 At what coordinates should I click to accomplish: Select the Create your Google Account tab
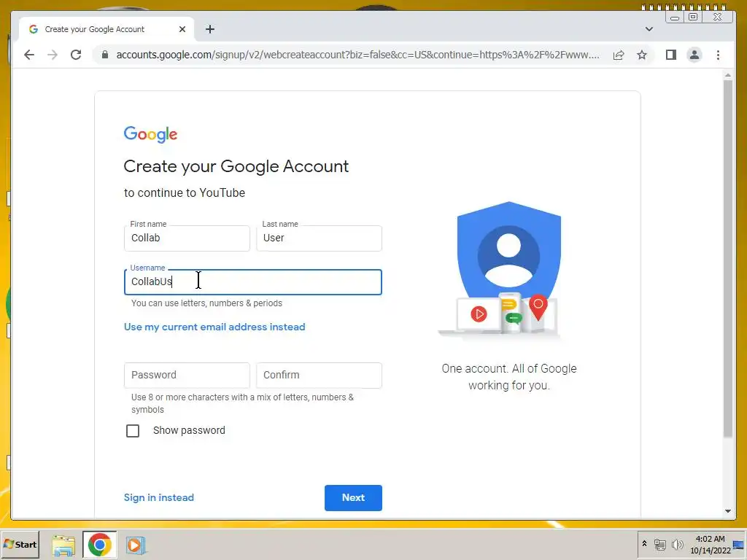pyautogui.click(x=107, y=29)
